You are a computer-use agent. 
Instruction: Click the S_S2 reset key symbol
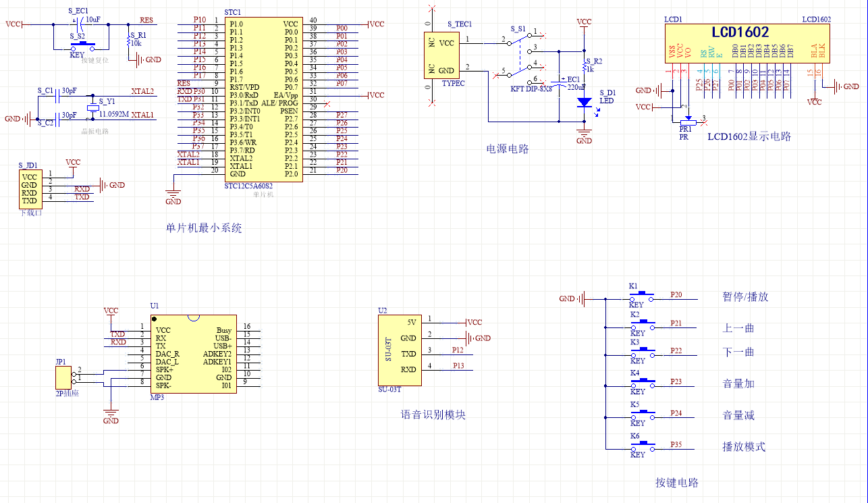click(x=84, y=47)
